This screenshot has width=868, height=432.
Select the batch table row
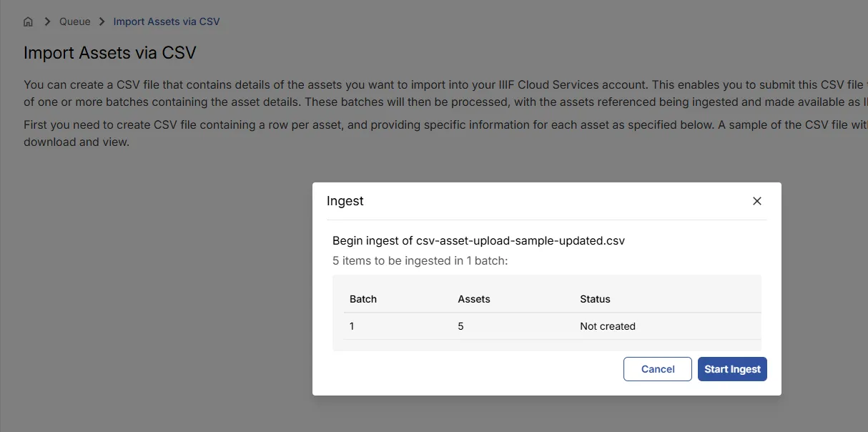click(x=546, y=326)
